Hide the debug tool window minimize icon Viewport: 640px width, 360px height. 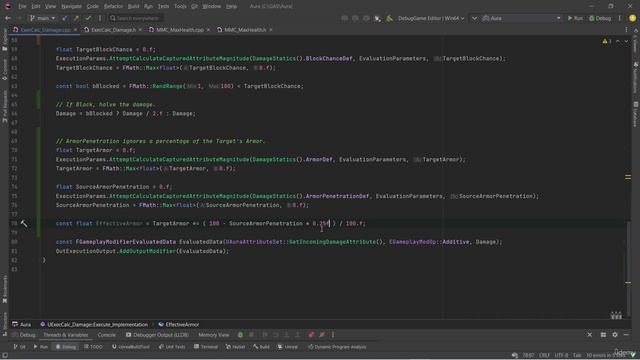pyautogui.click(x=626, y=335)
